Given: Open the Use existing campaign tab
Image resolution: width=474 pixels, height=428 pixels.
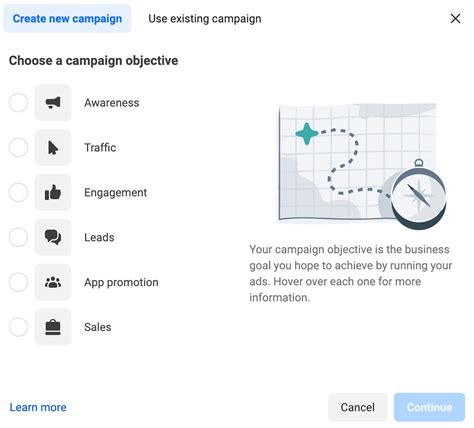Looking at the screenshot, I should tap(205, 19).
